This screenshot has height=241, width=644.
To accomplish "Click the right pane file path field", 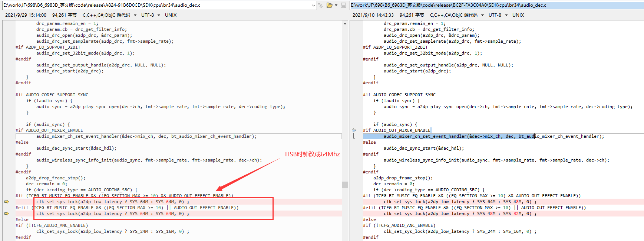I will point(497,5).
